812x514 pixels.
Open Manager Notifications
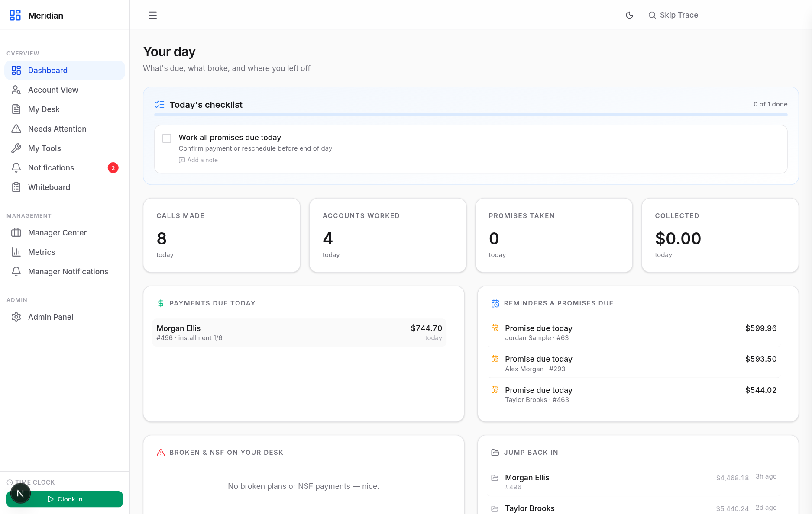click(x=65, y=271)
